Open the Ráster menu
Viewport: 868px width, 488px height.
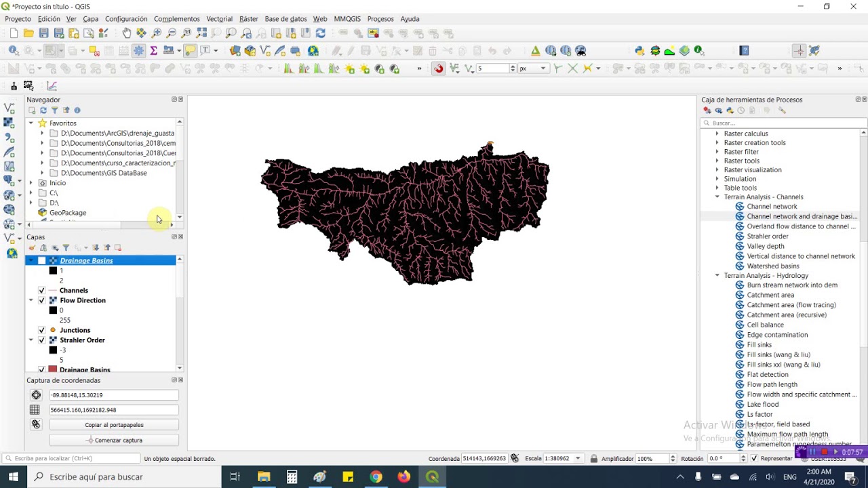coord(249,19)
